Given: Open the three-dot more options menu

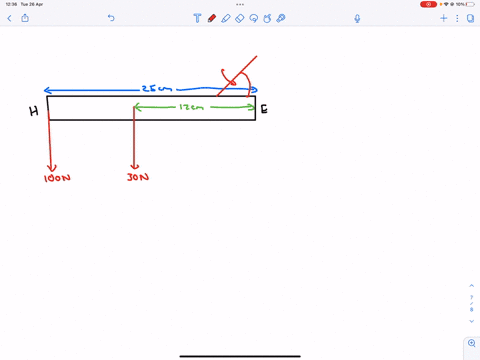Looking at the screenshot, I should tap(457, 18).
